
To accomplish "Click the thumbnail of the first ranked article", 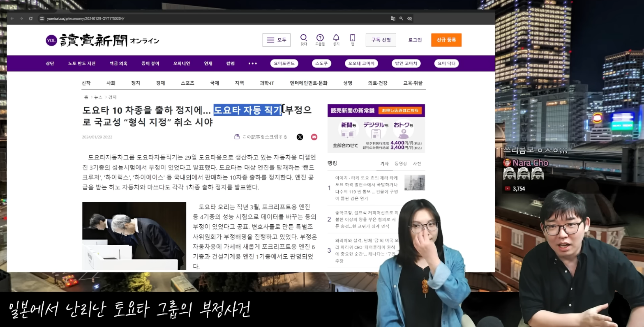I will [x=415, y=182].
